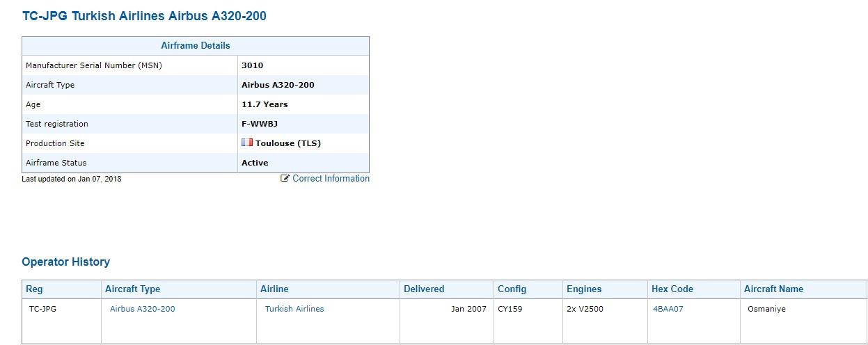Viewport: 868px width, 345px height.
Task: Open the Airbus A320-200 link in Operator History
Action: pos(143,309)
